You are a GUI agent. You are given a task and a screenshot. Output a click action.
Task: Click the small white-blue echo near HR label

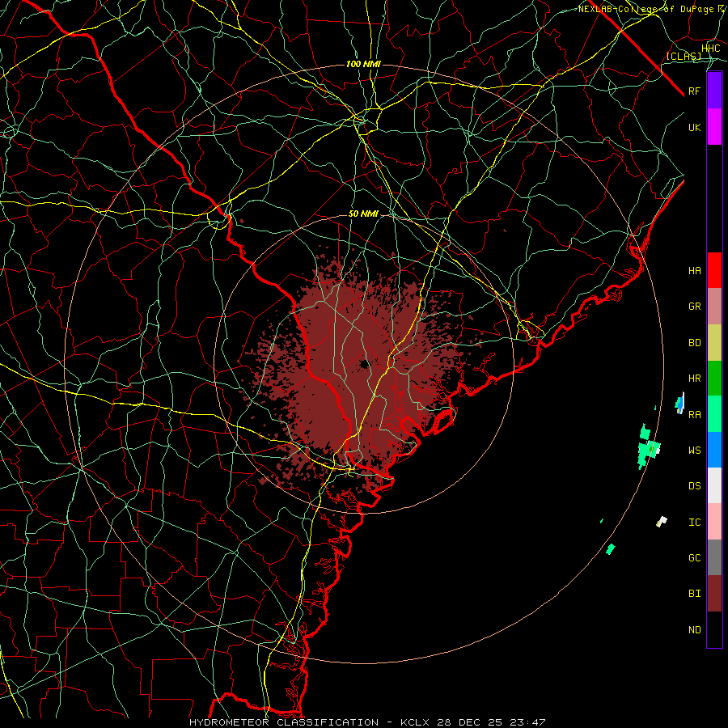click(x=679, y=404)
